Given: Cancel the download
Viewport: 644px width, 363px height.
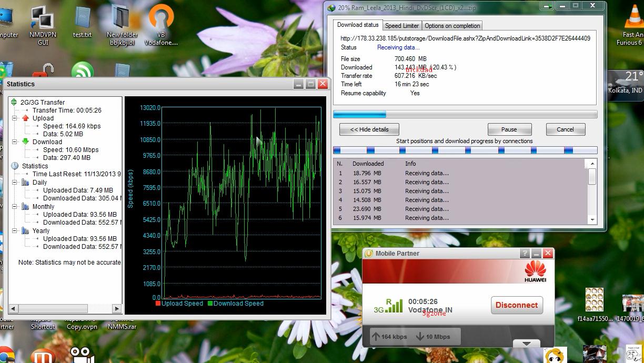Looking at the screenshot, I should pyautogui.click(x=565, y=129).
